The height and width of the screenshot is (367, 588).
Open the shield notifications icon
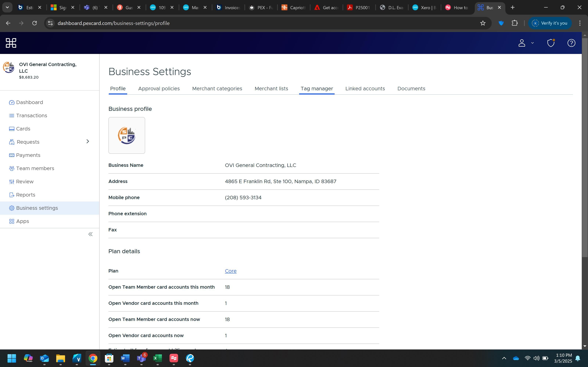click(x=551, y=43)
